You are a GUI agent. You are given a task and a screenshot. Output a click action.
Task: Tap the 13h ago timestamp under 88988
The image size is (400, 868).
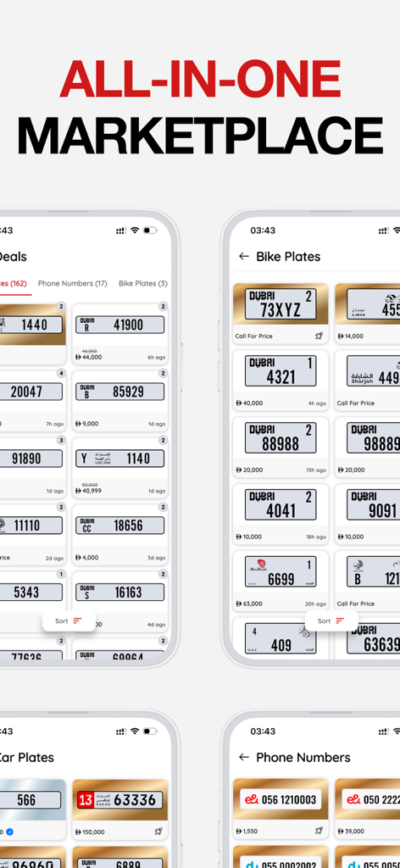[316, 470]
